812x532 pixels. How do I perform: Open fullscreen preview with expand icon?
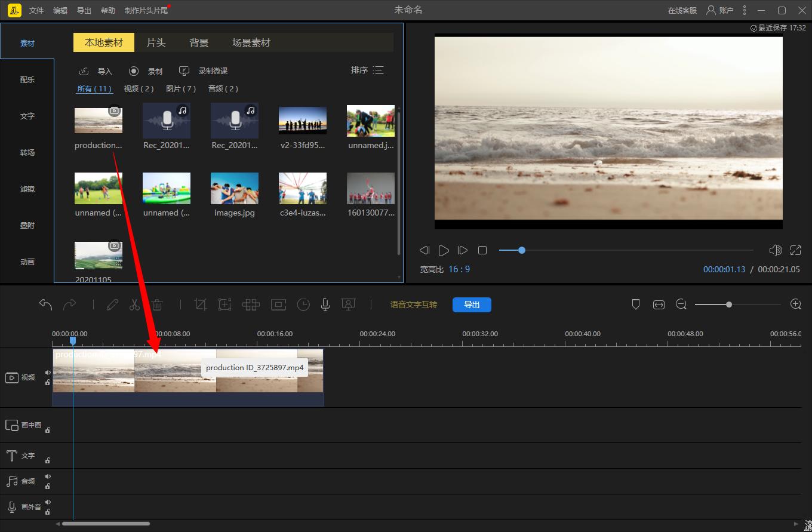[x=795, y=250]
